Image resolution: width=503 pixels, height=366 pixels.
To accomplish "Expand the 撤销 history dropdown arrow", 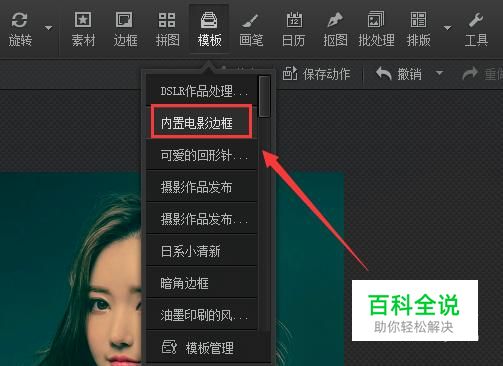I will [x=440, y=73].
